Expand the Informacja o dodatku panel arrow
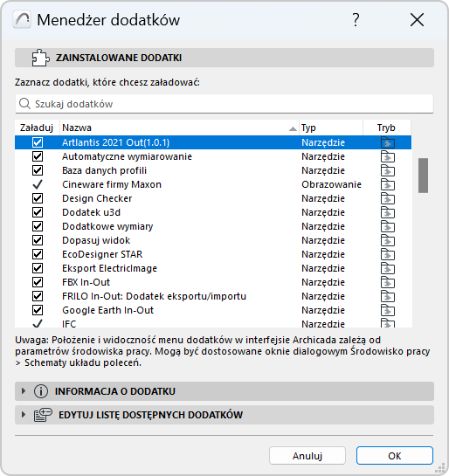The width and height of the screenshot is (449, 476). [x=24, y=391]
